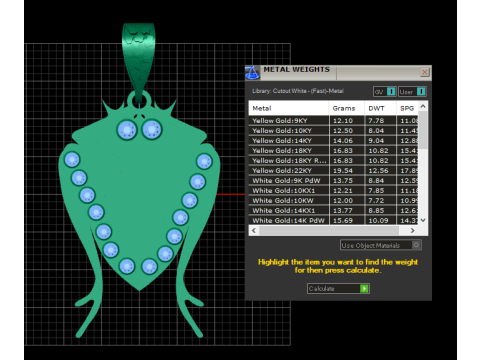Image resolution: width=480 pixels, height=360 pixels.
Task: Click the 19.54 grams cell
Action: [x=347, y=171]
